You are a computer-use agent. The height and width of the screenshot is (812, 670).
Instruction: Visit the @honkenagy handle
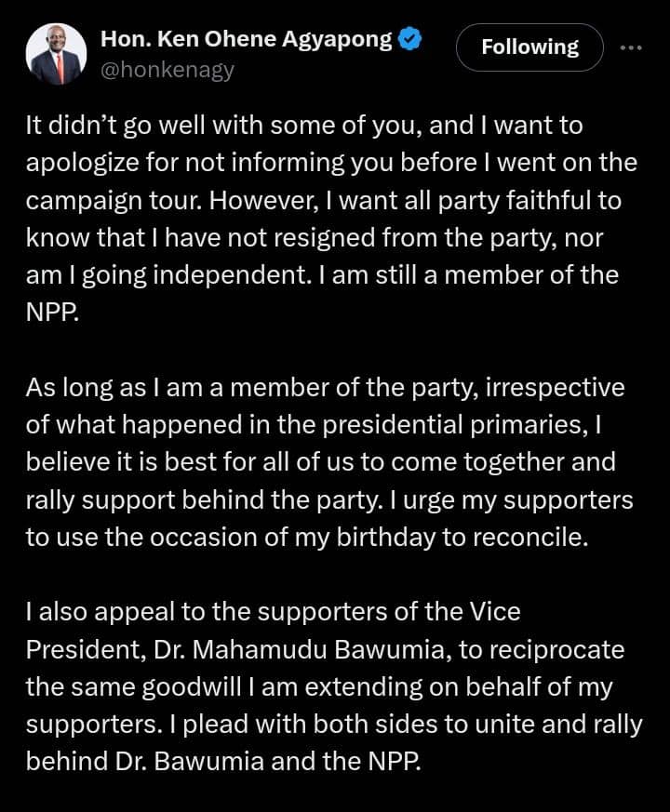tap(167, 70)
